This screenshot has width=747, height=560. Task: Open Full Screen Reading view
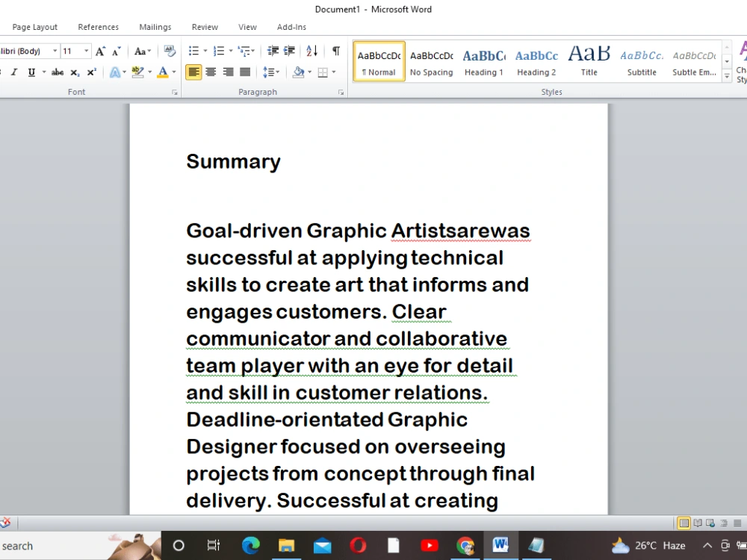[698, 523]
